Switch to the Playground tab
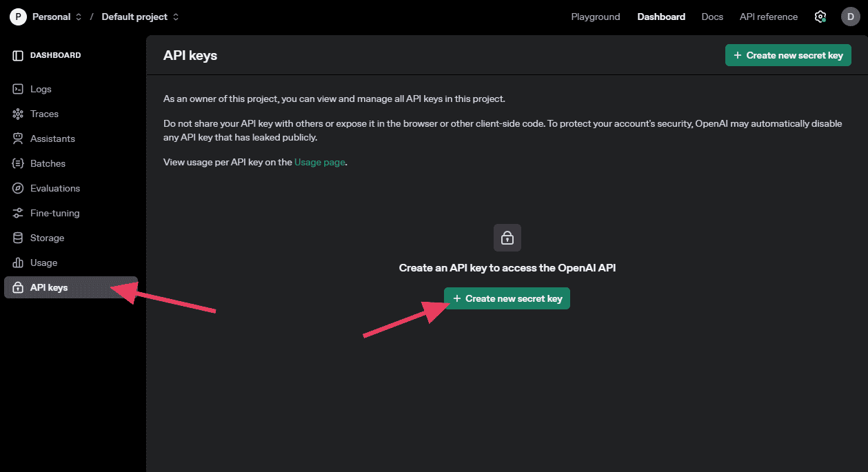 595,16
